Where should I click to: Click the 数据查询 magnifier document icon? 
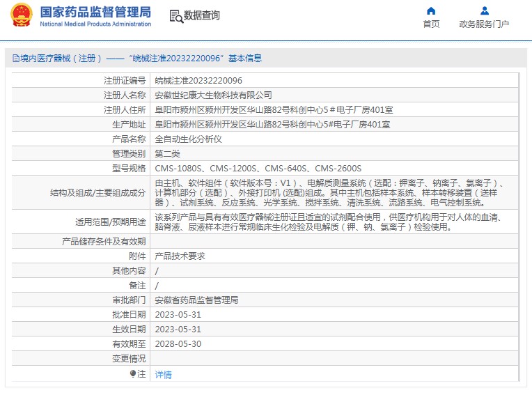175,15
